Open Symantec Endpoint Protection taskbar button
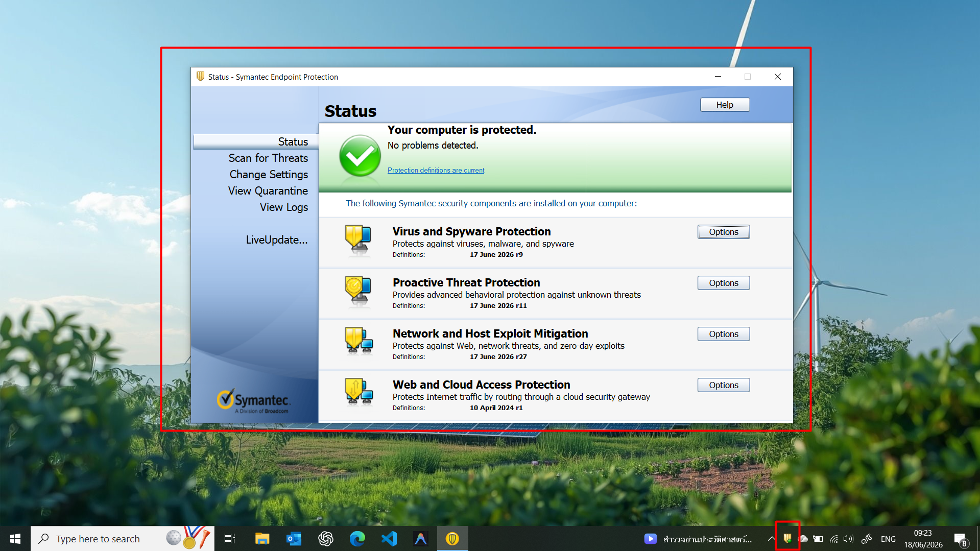 [452, 538]
